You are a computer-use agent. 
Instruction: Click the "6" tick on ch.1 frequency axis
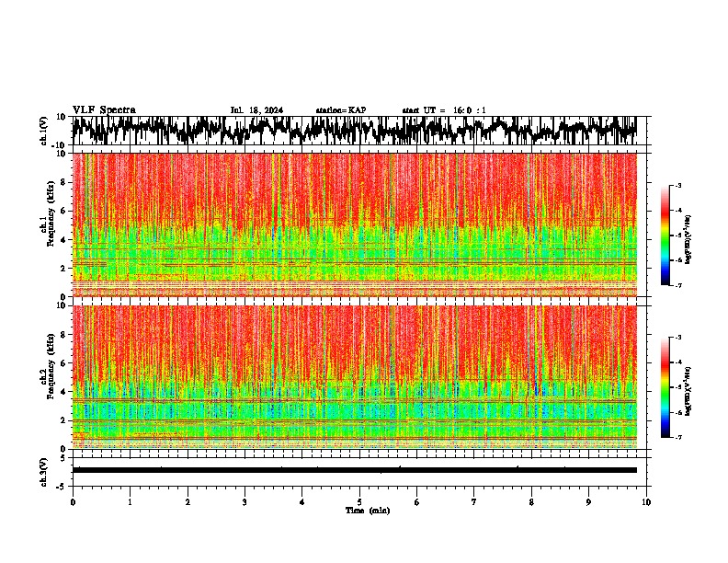point(63,211)
